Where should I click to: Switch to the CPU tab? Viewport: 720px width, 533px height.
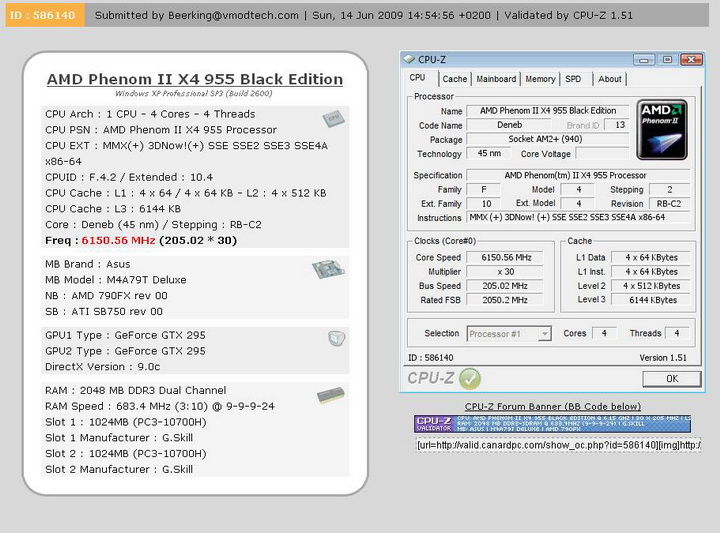click(417, 78)
